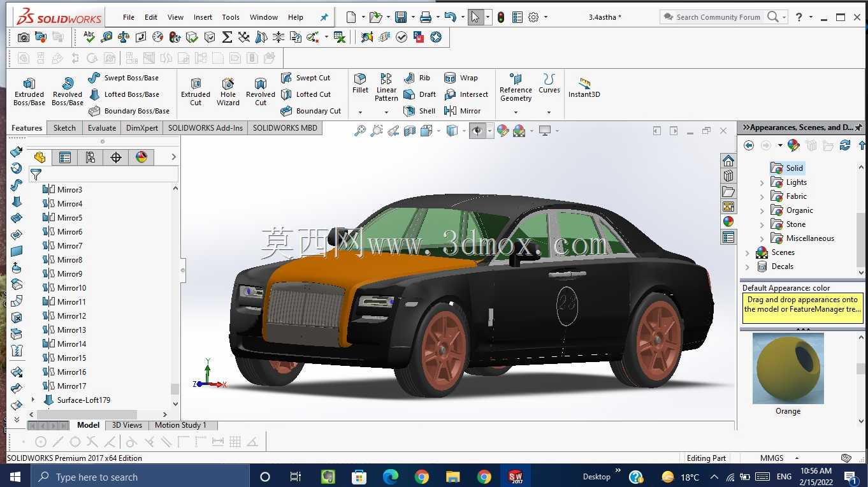Activate the Boundary Cut tool
868x487 pixels.
pos(310,111)
